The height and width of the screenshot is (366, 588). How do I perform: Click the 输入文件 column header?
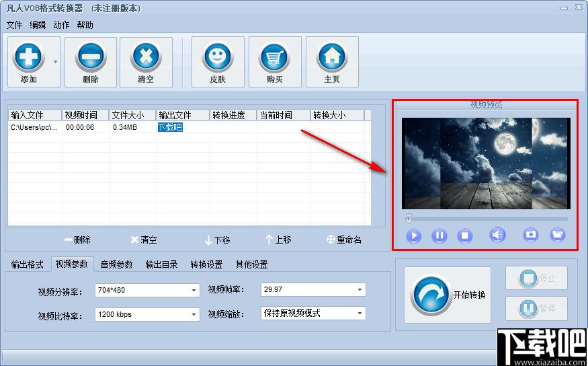pyautogui.click(x=35, y=115)
